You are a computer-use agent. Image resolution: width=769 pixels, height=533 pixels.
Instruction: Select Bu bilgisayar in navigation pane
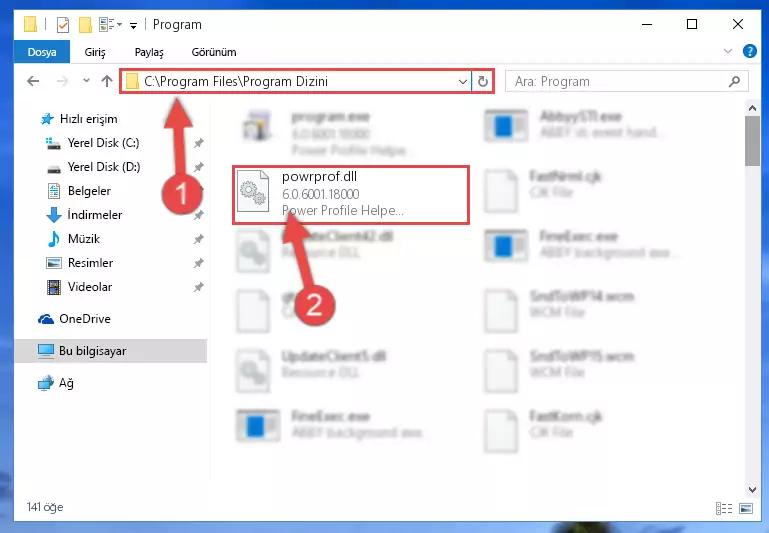tap(111, 351)
